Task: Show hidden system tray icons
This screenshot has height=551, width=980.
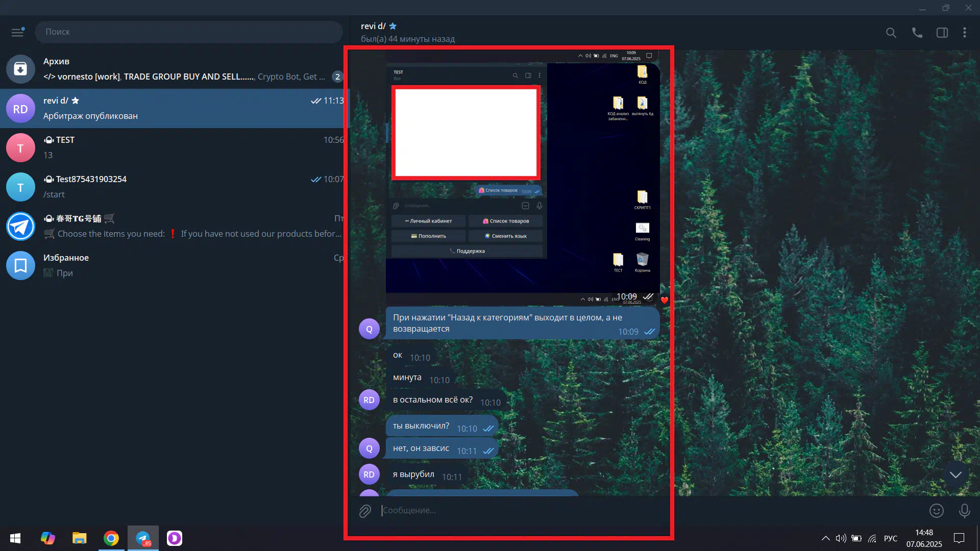Action: coord(825,538)
